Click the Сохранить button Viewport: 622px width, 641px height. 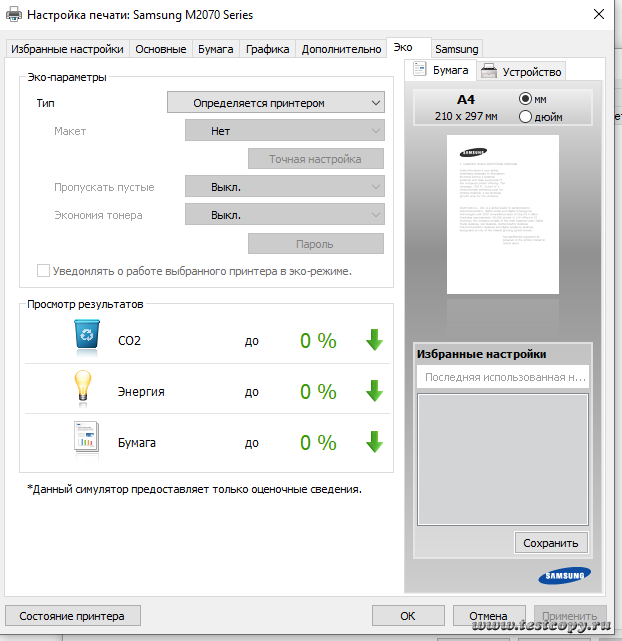551,543
